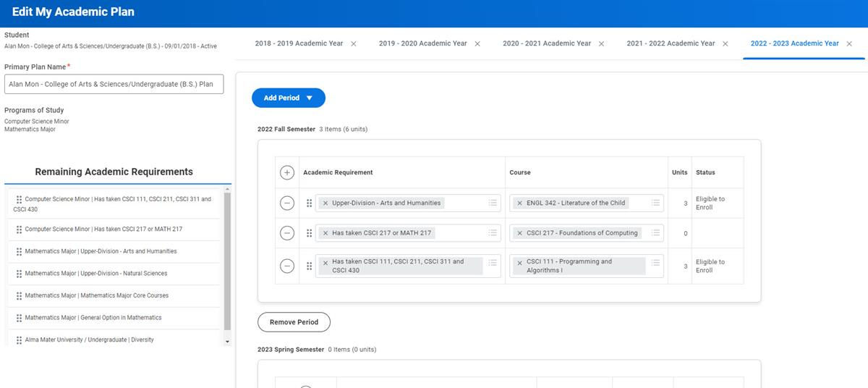
Task: Open the prompt list for the Upper-Division Arts requirement
Action: pyautogui.click(x=493, y=203)
